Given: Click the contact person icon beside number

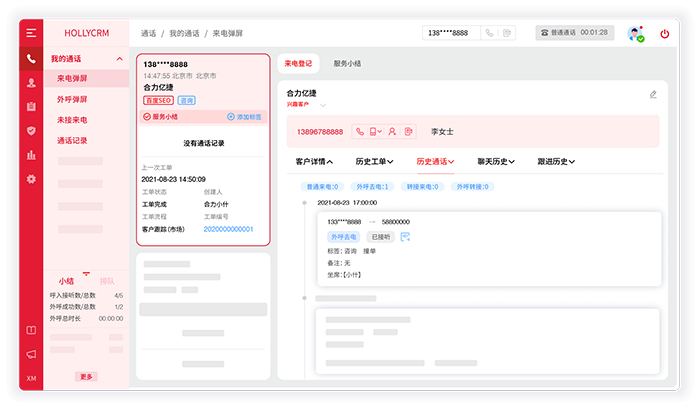Looking at the screenshot, I should point(392,132).
